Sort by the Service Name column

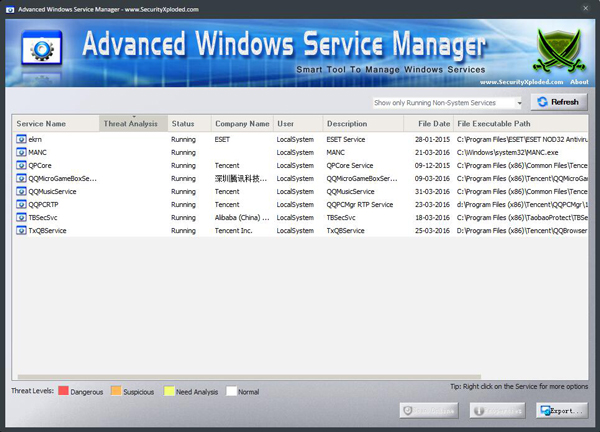click(55, 124)
